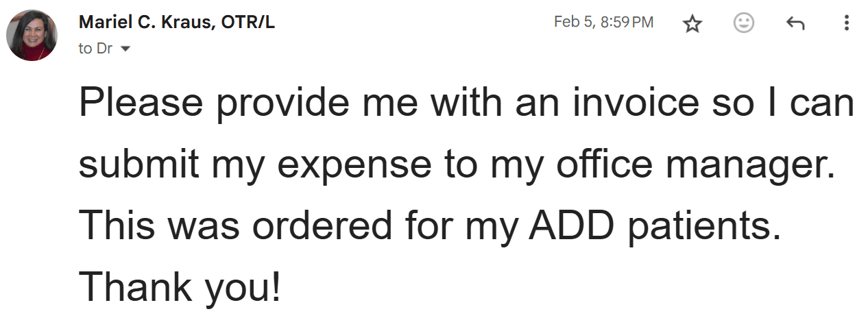Select the sender name Mariel C. Kraus
Screen dimensions: 868x318
[146, 22]
